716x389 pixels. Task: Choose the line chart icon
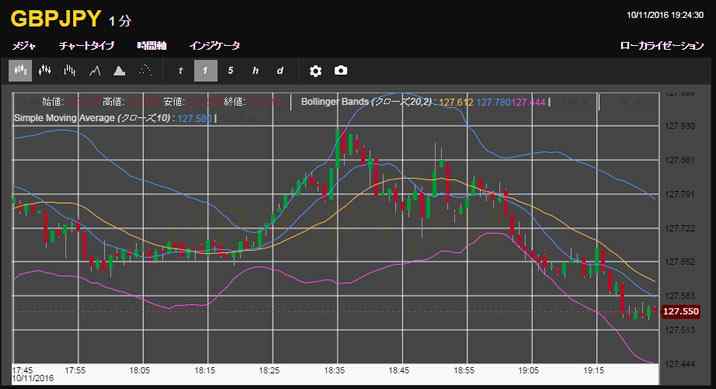[x=95, y=71]
